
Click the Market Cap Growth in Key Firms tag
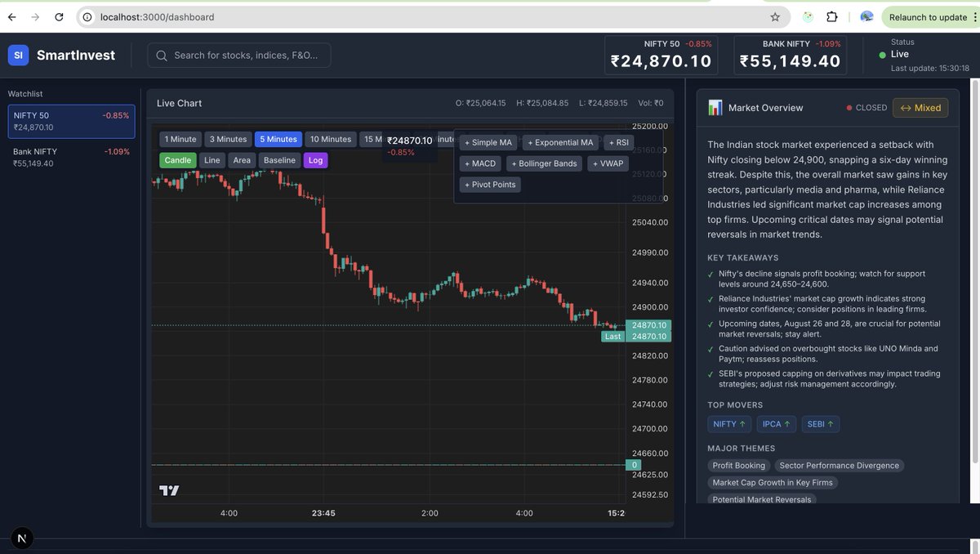773,483
